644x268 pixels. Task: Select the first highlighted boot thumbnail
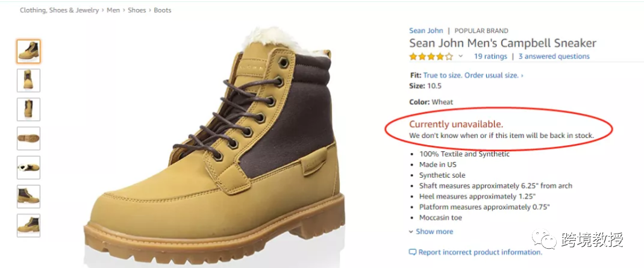pyautogui.click(x=28, y=51)
